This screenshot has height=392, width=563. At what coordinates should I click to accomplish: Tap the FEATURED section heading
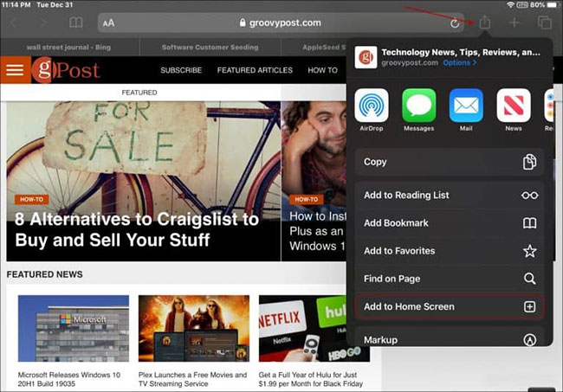click(x=139, y=93)
